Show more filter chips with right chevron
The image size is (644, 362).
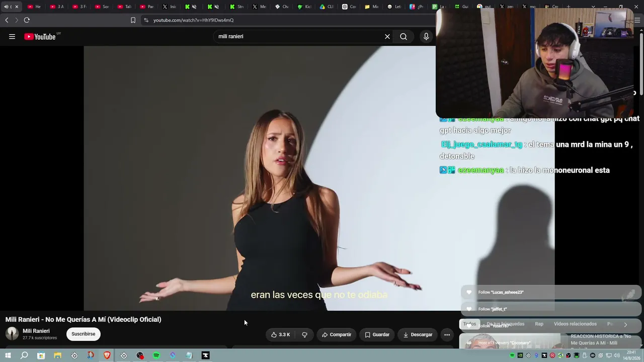click(x=625, y=324)
